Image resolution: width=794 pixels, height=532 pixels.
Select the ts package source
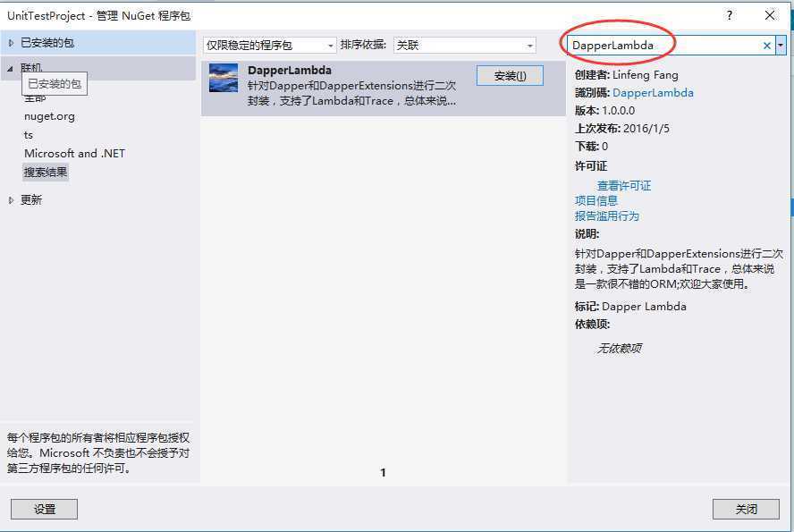[x=29, y=135]
